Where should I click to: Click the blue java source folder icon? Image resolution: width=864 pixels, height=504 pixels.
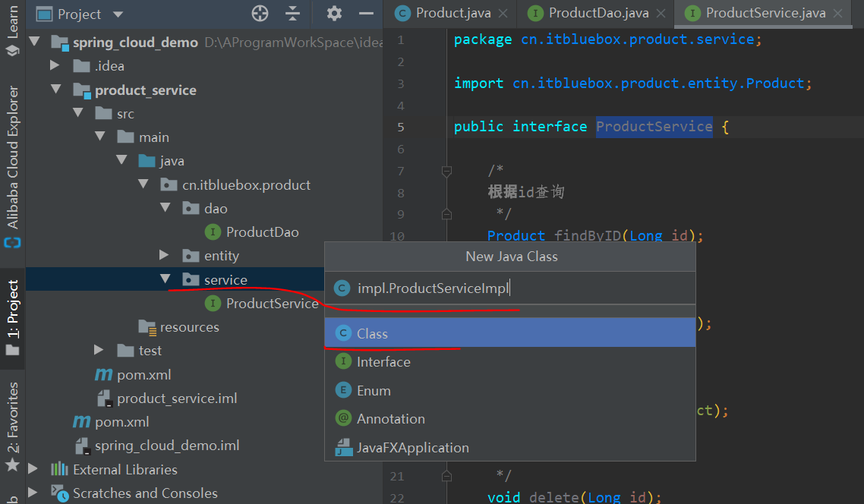147,160
